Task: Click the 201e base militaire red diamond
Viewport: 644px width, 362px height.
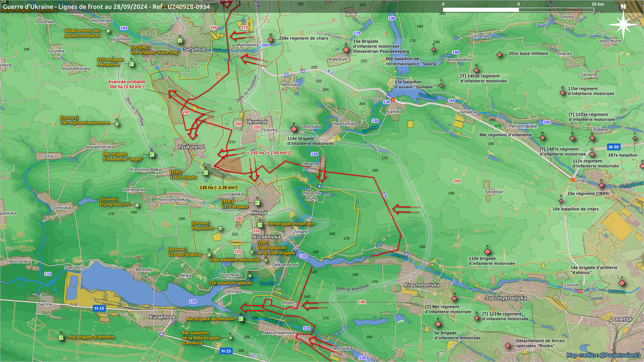Action: pos(499,54)
